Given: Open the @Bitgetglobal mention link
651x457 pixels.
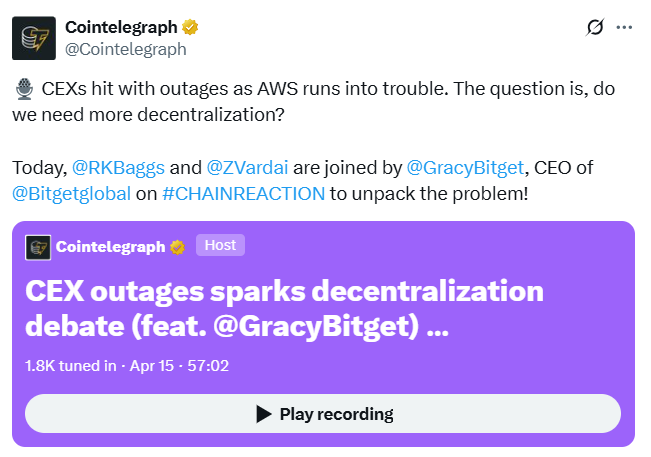Looking at the screenshot, I should (71, 193).
